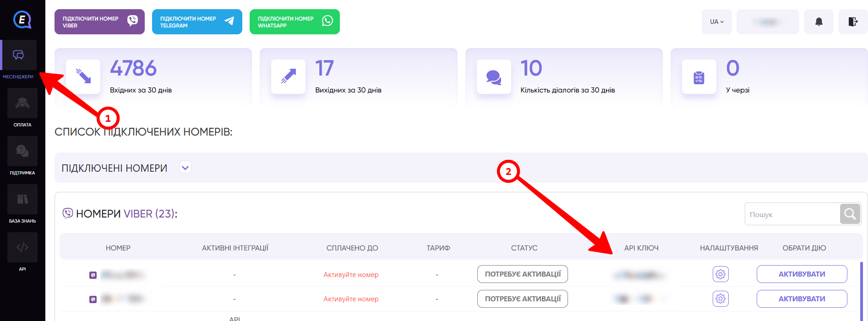Click the Viber icon in first number row
The width and height of the screenshot is (868, 321).
pos(93,275)
